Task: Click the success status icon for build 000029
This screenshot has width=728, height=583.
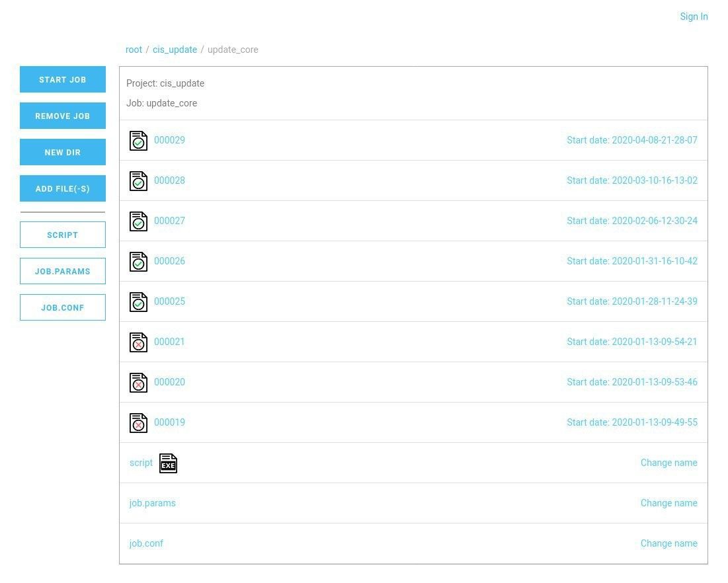Action: (x=138, y=141)
